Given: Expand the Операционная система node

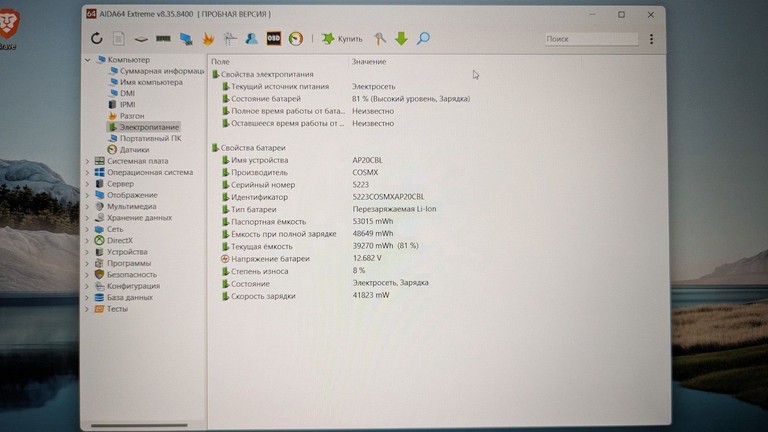Looking at the screenshot, I should point(88,172).
